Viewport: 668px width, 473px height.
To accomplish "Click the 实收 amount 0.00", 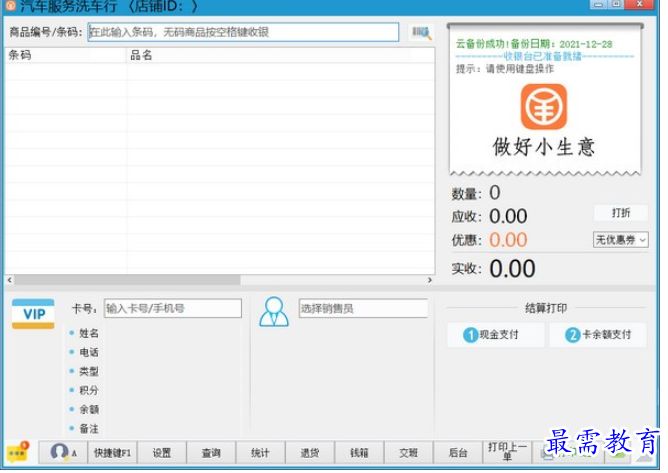I will tap(513, 269).
